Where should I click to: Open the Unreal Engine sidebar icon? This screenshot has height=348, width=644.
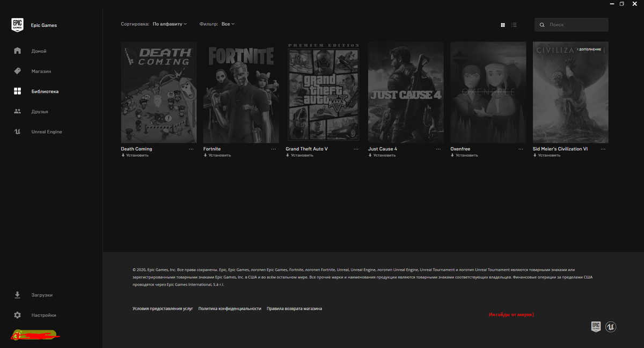(x=17, y=132)
